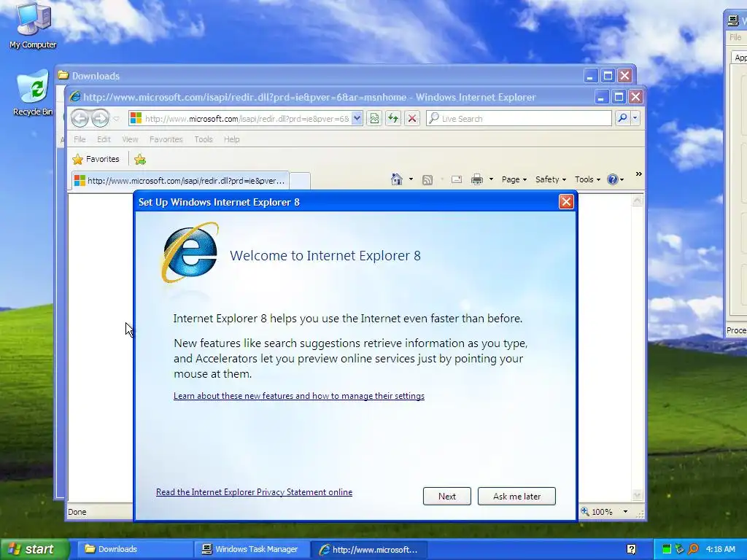Click the Internet Explorer logo in dialog

[190, 252]
